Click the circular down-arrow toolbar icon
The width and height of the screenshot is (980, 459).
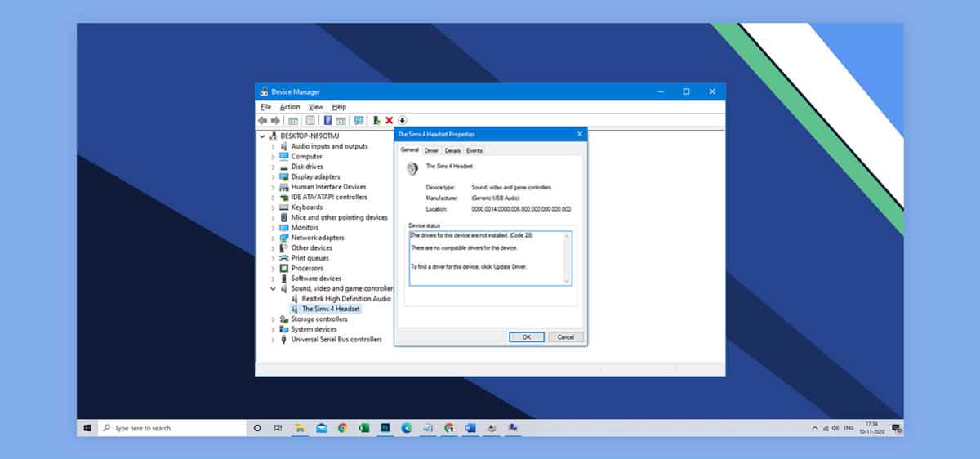pyautogui.click(x=402, y=120)
